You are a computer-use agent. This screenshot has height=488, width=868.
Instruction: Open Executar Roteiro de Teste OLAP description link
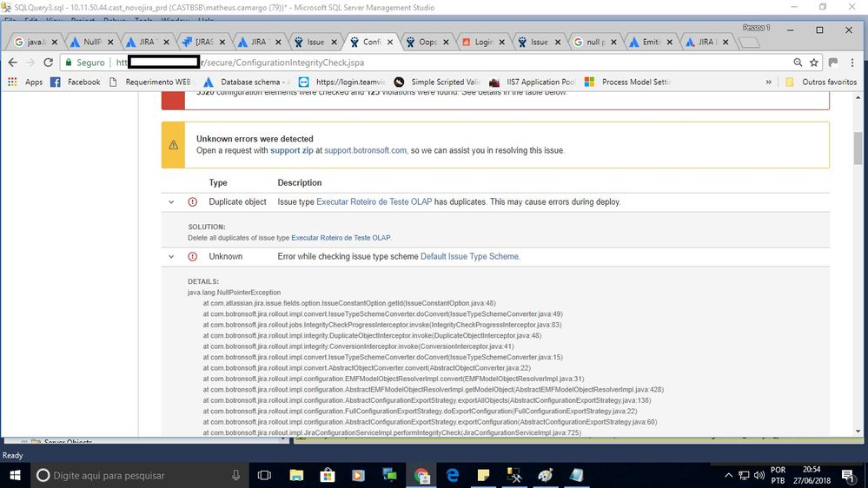click(374, 202)
